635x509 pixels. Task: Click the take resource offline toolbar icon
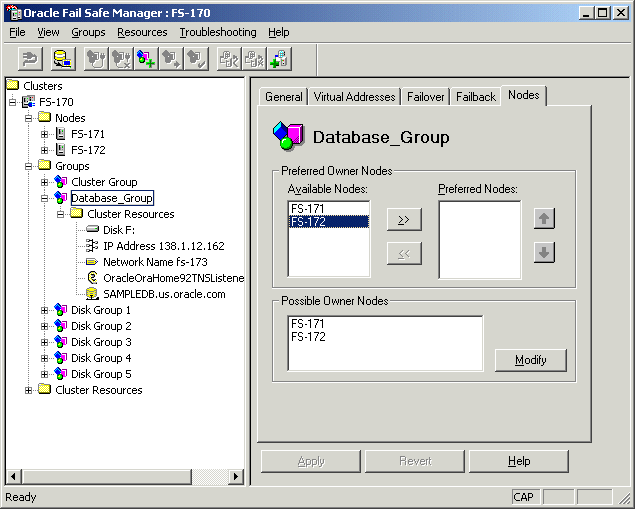254,59
